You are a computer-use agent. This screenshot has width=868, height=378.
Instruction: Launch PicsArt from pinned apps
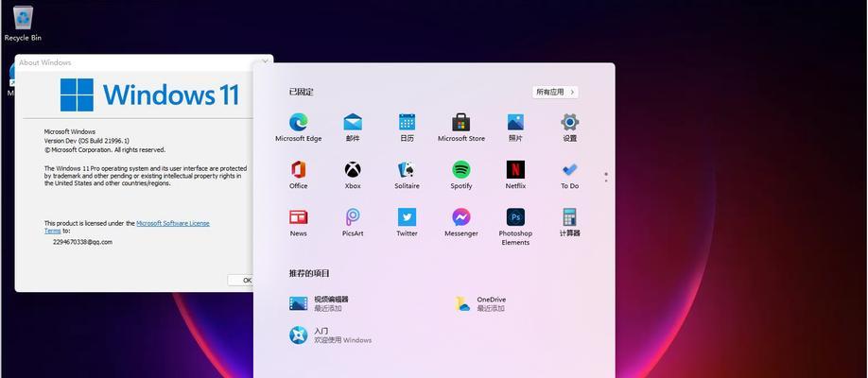coord(353,222)
